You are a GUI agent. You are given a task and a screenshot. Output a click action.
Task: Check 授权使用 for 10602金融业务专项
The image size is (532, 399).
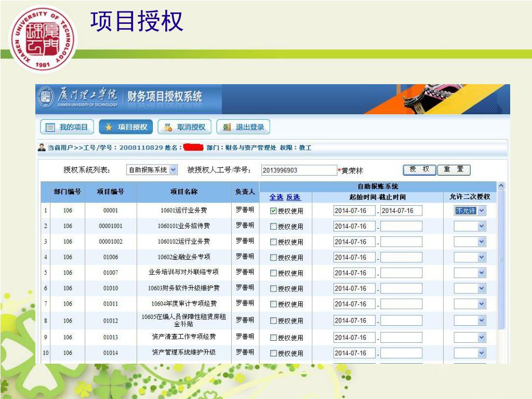(x=273, y=258)
